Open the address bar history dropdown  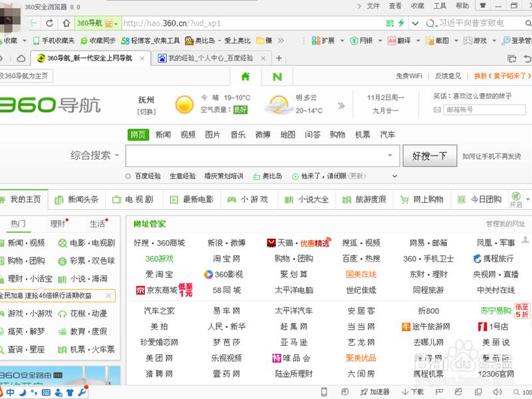(415, 23)
